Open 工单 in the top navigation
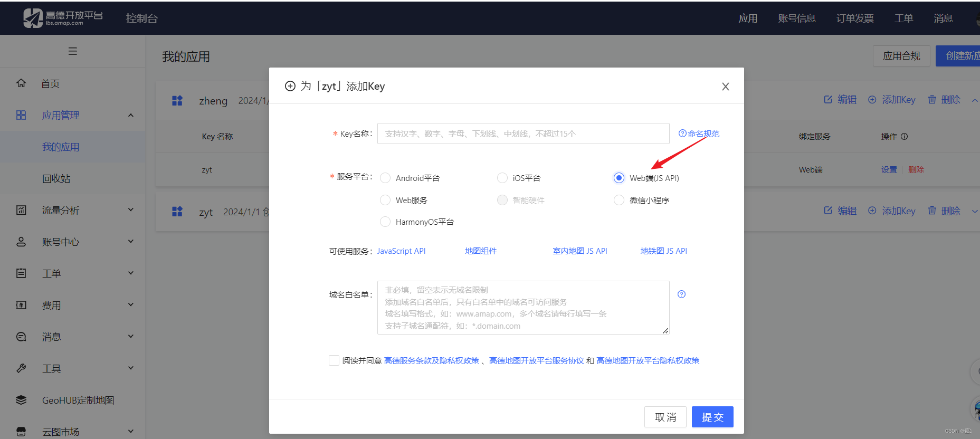This screenshot has width=980, height=439. click(x=903, y=18)
